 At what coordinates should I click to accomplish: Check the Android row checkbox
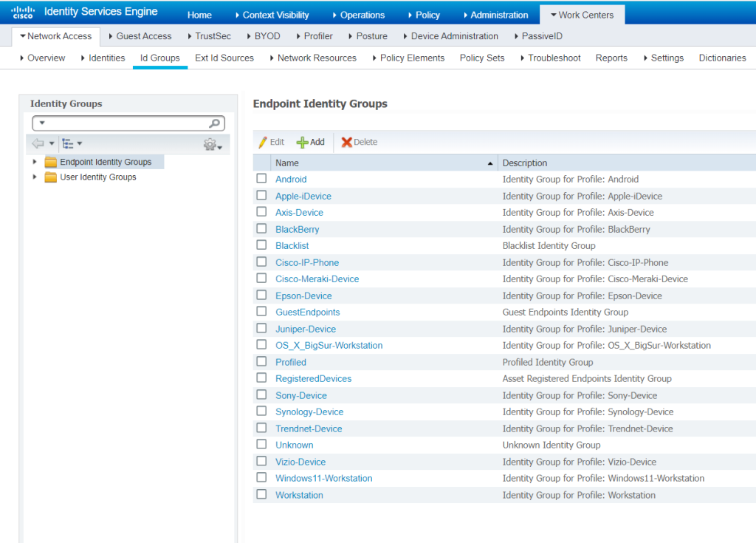point(261,179)
